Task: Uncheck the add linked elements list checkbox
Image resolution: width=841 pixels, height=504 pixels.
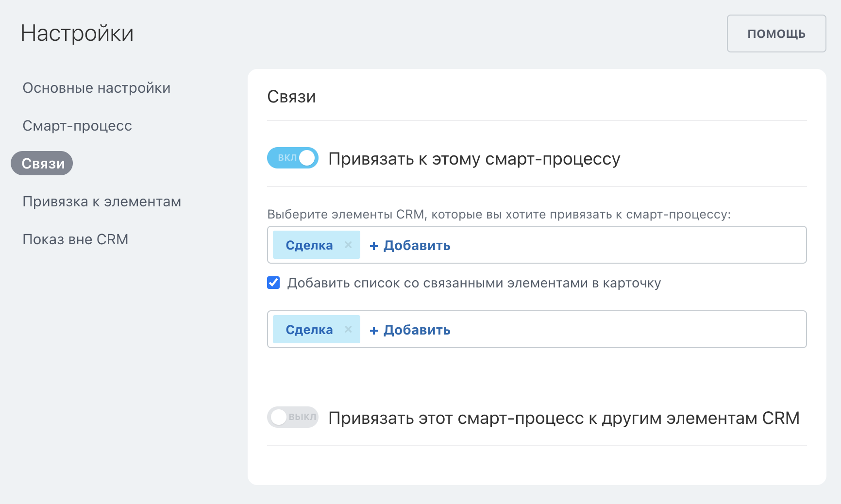Action: (273, 283)
